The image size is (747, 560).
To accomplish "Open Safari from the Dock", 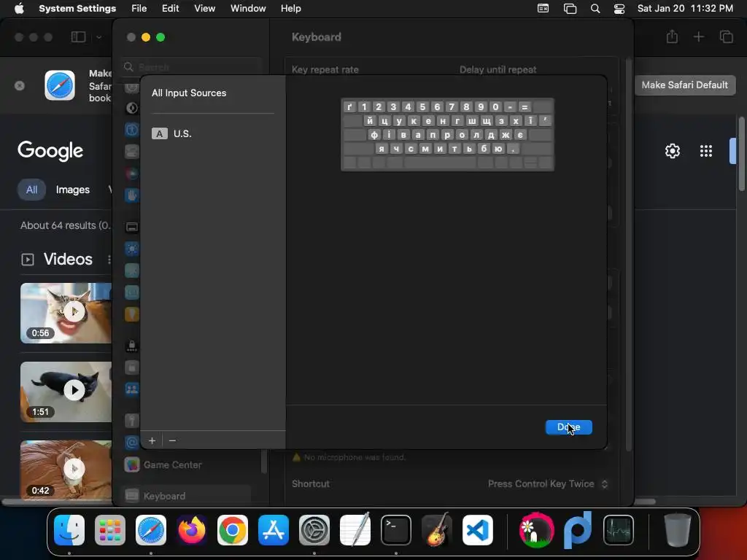I will 151,530.
